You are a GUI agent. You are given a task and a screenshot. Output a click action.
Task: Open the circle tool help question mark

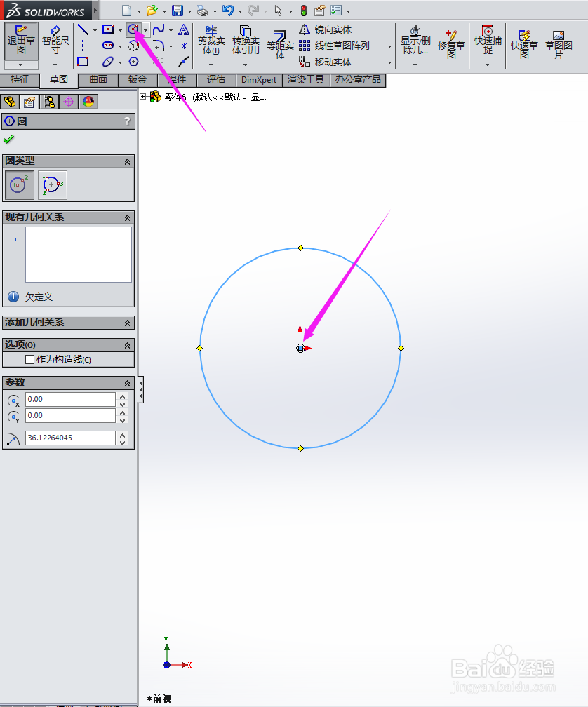coord(126,121)
